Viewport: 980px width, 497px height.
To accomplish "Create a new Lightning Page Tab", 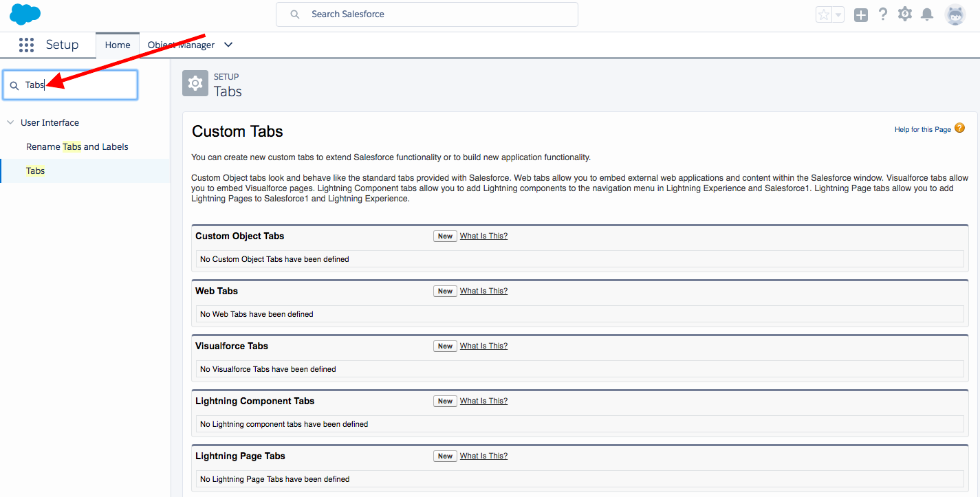I will click(446, 456).
